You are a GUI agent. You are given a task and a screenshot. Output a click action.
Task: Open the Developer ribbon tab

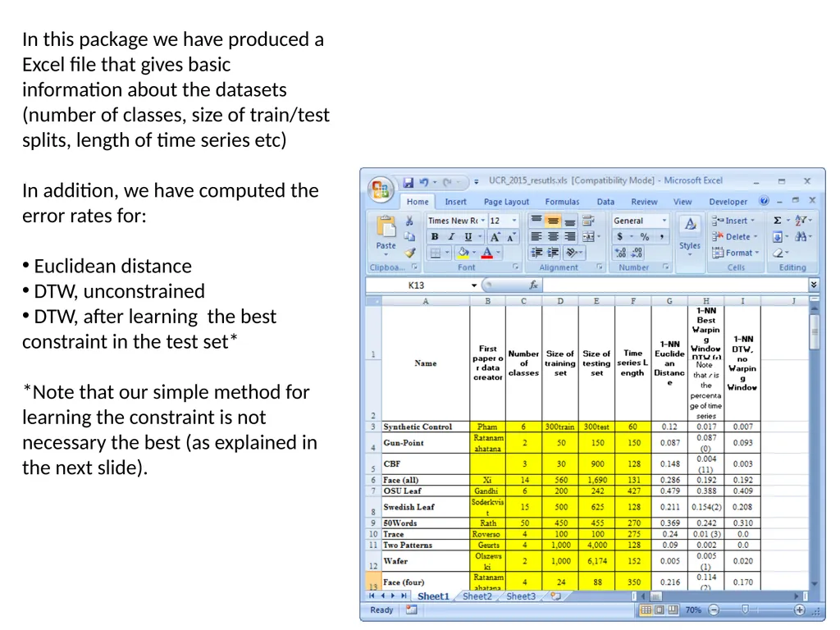728,202
